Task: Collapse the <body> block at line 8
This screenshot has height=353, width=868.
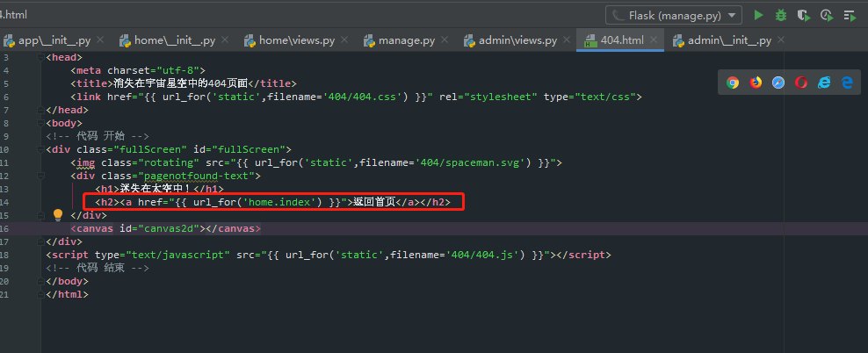Action: 40,123
